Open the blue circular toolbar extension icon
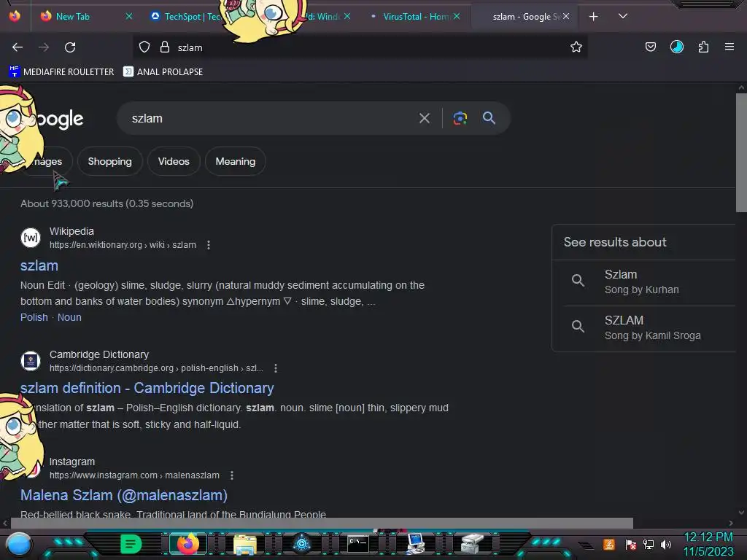Image resolution: width=747 pixels, height=560 pixels. click(676, 47)
